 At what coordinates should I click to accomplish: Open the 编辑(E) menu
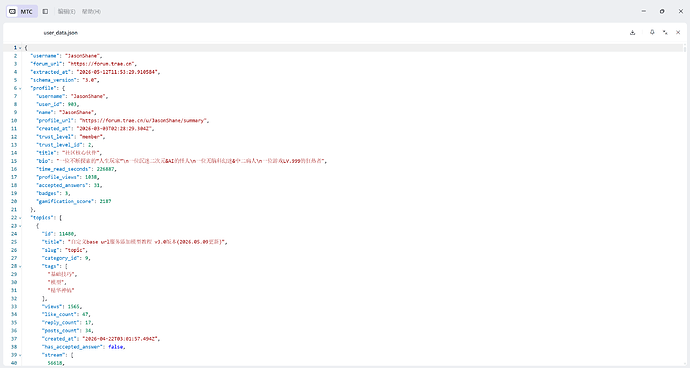pos(66,11)
